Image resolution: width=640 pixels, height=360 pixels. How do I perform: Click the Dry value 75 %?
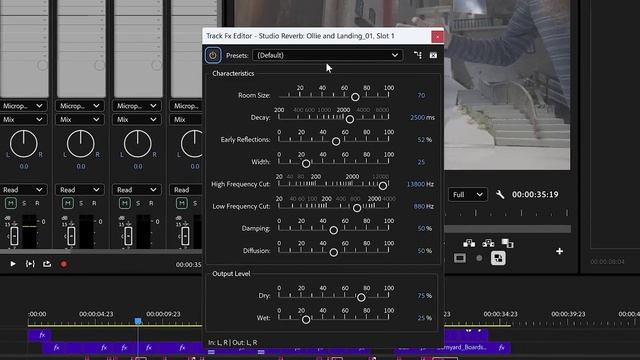click(x=424, y=296)
